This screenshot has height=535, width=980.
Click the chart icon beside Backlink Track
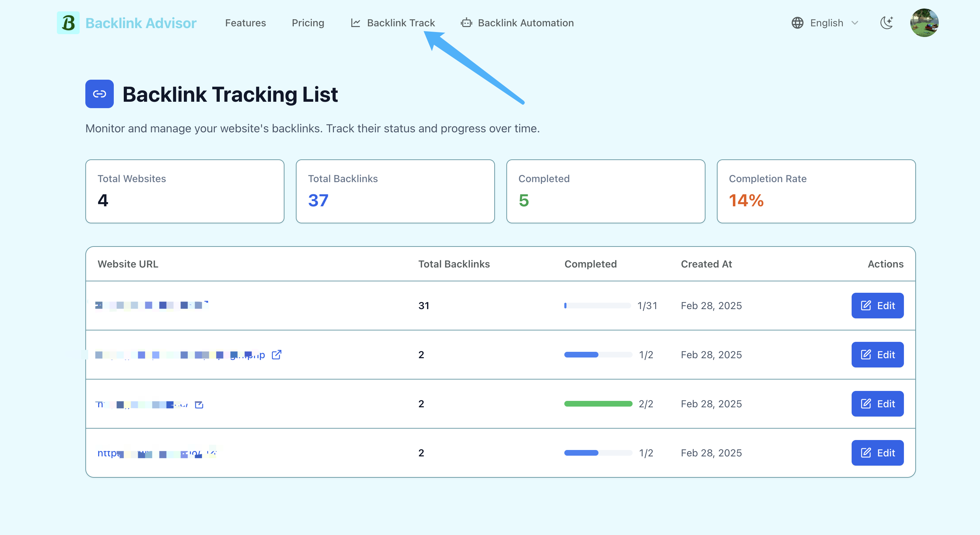355,23
